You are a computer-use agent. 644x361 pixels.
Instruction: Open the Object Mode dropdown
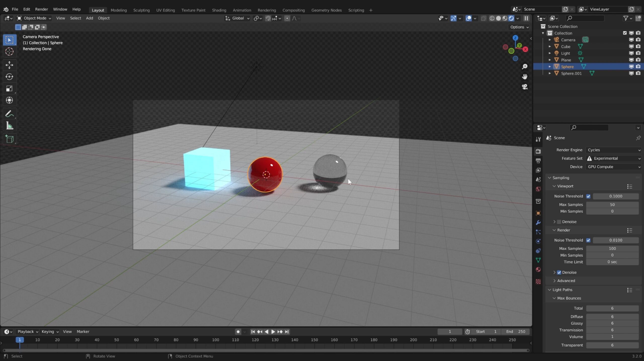35,18
